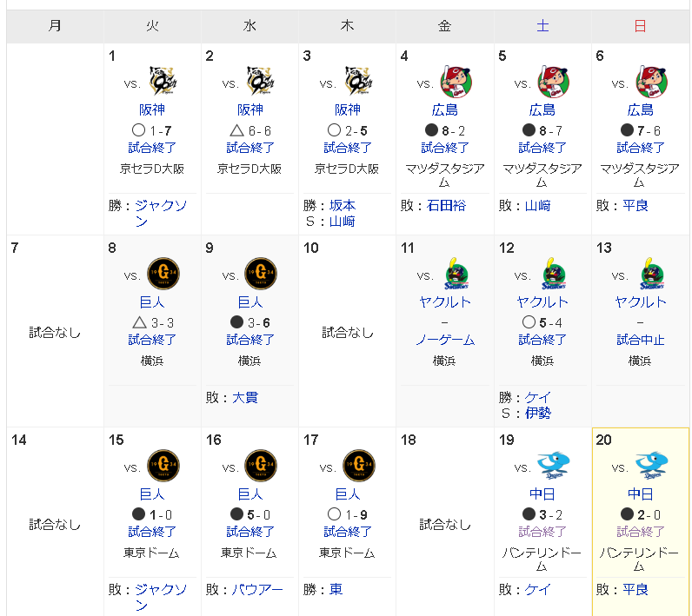692x616 pixels.
Task: Click the Hiroshima Carp logo on day 6
Action: pyautogui.click(x=652, y=82)
